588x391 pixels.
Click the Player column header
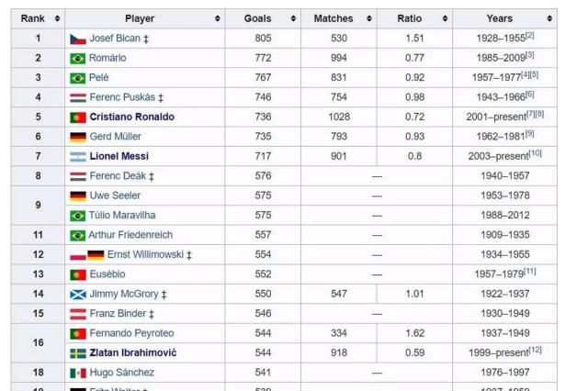[140, 18]
